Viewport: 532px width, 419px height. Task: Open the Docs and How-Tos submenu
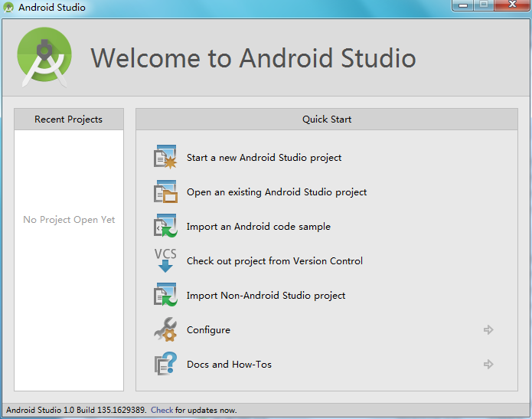[x=229, y=365]
